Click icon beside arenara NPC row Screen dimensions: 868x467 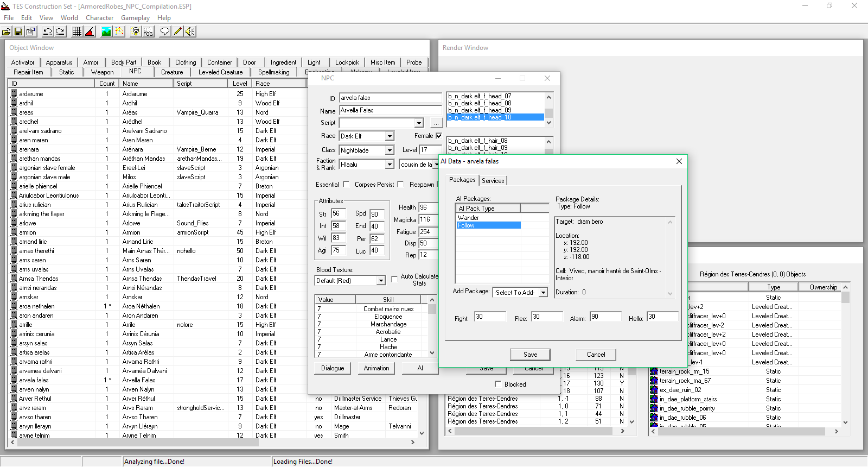pyautogui.click(x=14, y=149)
